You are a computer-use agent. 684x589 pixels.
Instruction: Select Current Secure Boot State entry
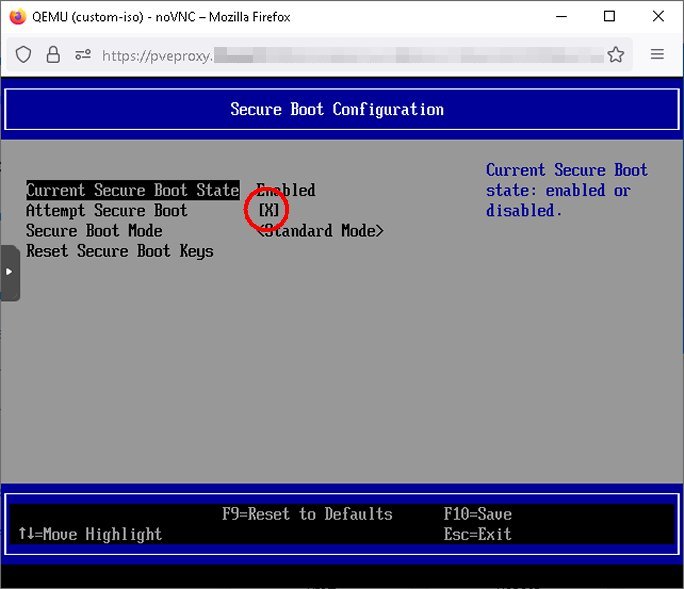(x=132, y=190)
